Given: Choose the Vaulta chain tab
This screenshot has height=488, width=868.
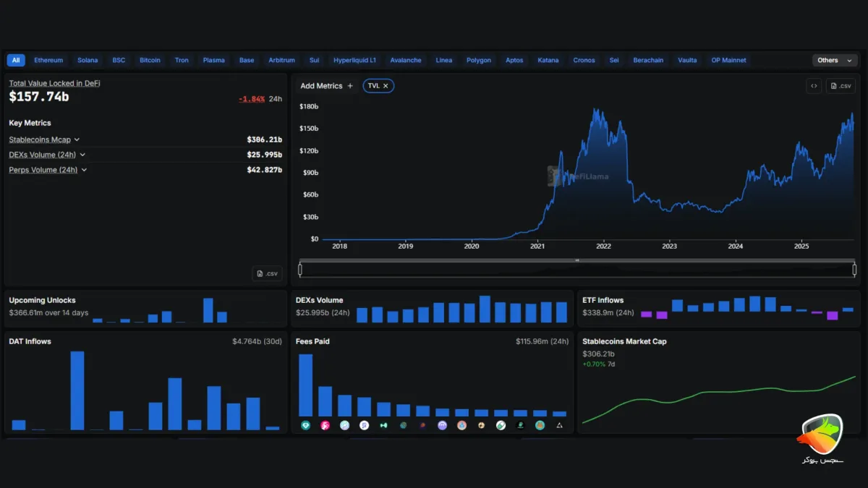Looking at the screenshot, I should click(x=687, y=61).
